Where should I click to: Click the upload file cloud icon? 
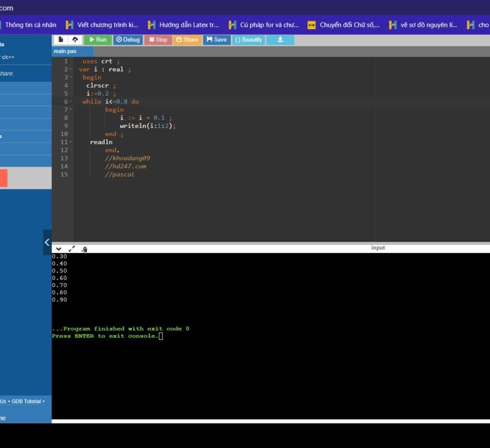point(75,40)
